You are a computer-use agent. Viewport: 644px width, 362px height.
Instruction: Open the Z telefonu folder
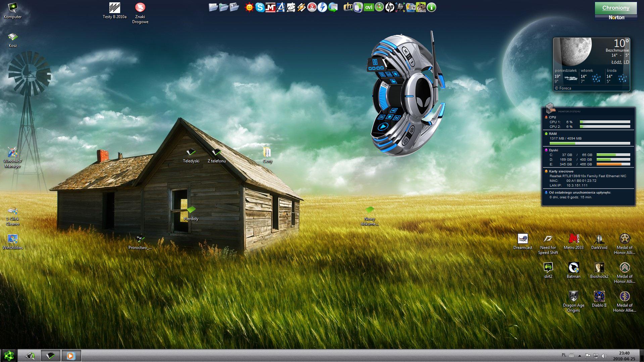[216, 156]
